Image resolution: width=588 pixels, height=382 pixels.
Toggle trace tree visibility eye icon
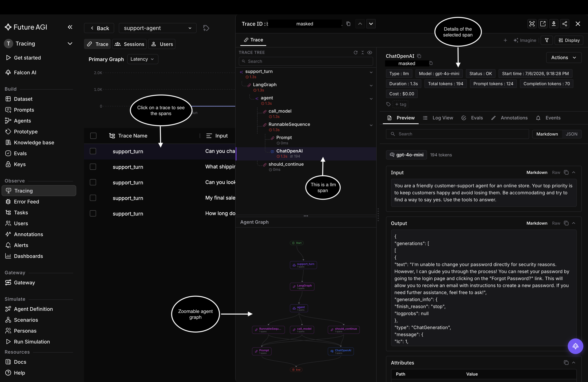(370, 52)
